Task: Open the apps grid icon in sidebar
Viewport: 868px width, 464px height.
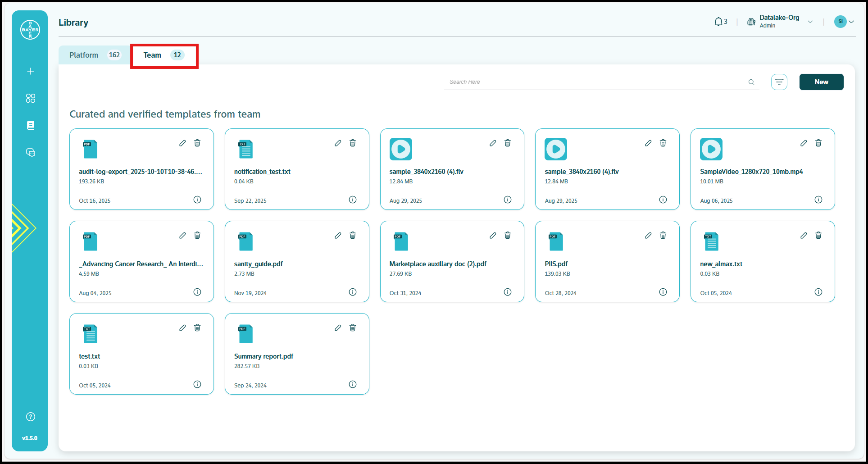Action: (30, 98)
